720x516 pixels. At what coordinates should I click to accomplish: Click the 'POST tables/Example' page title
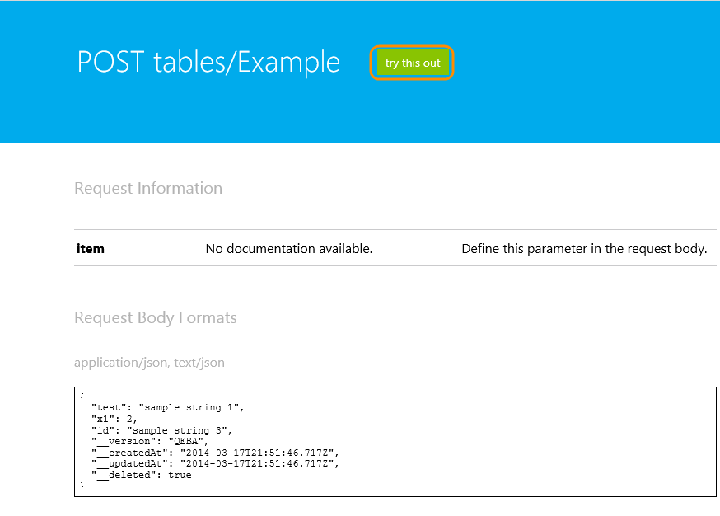coord(208,63)
